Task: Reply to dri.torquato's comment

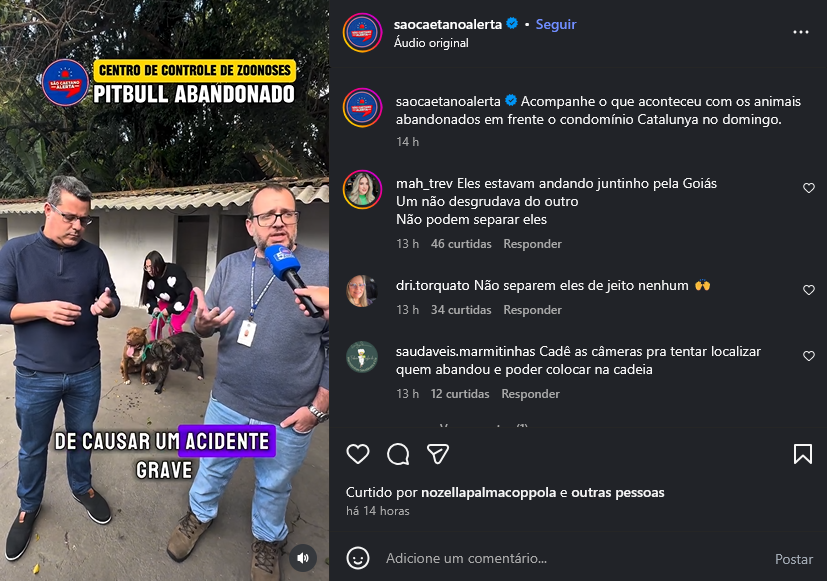Action: 532,309
